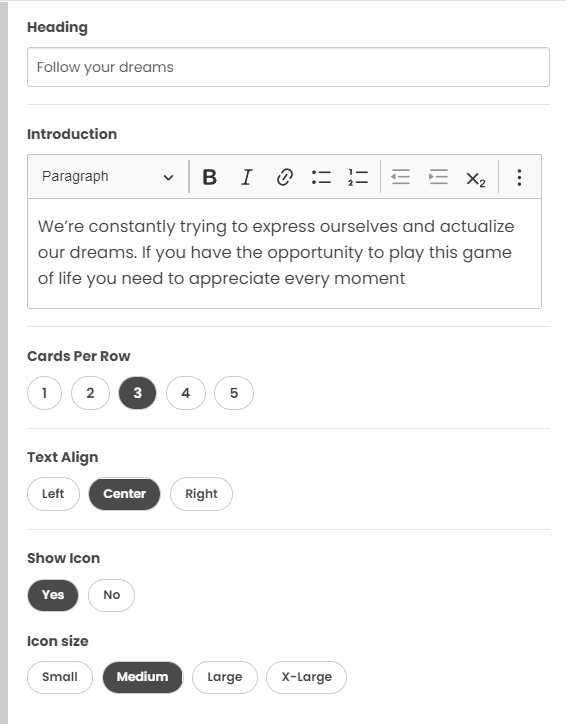Create a numbered list
The height and width of the screenshot is (724, 566).
358,177
